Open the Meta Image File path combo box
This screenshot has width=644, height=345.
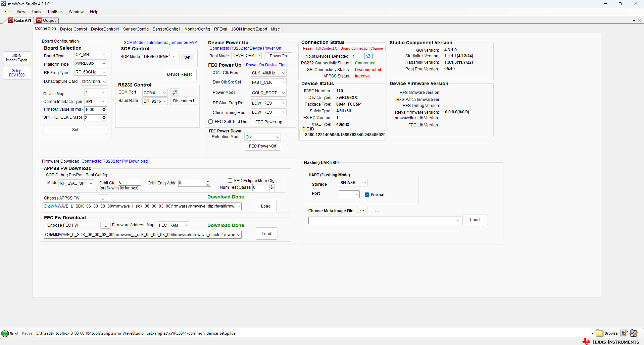point(385,220)
